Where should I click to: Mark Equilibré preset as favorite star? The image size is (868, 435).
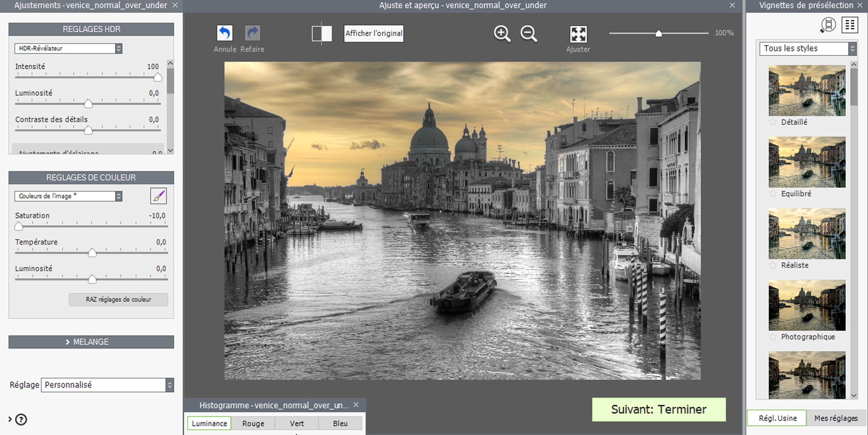773,193
